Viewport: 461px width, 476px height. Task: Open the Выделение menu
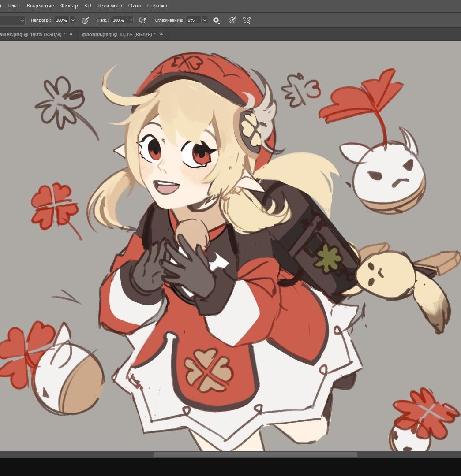coord(41,6)
